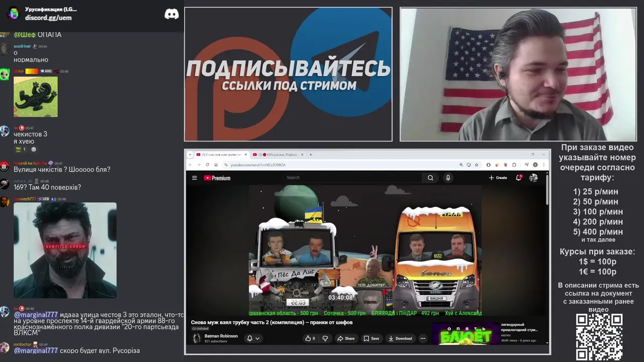
Task: Save the video to a playlist
Action: point(371,338)
